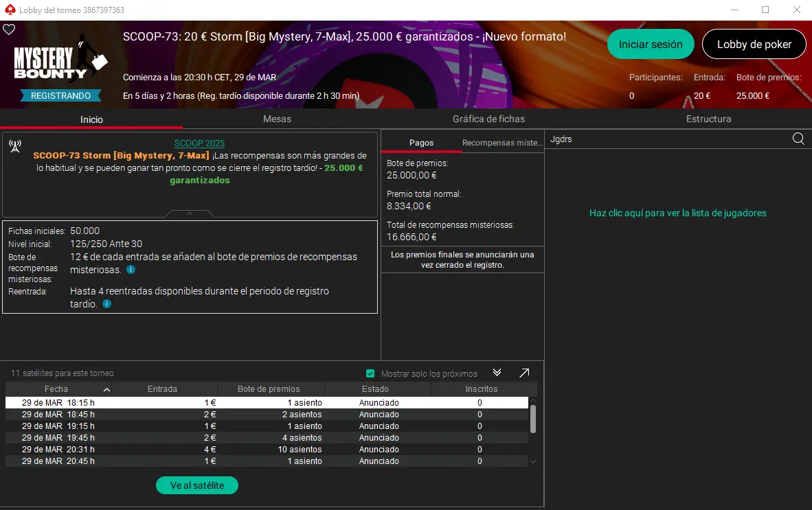The height and width of the screenshot is (510, 812).
Task: Select satellite row 29 de MAR 18:15 h
Action: pos(267,402)
